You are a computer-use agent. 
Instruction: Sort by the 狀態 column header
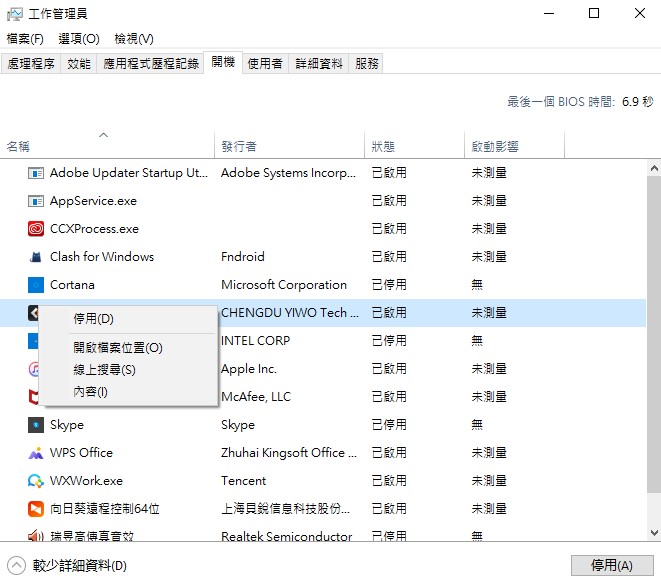[383, 147]
